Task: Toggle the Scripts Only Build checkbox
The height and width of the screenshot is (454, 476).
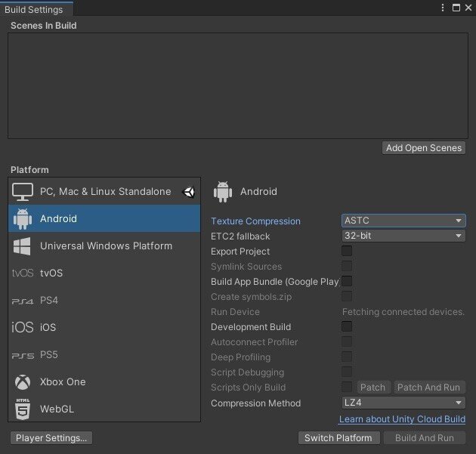Action: (347, 388)
